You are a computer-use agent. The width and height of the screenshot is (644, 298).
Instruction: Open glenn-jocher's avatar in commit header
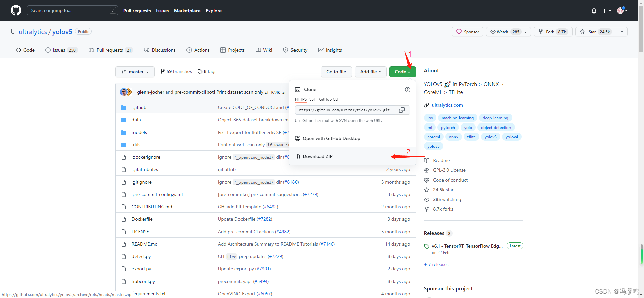(123, 92)
